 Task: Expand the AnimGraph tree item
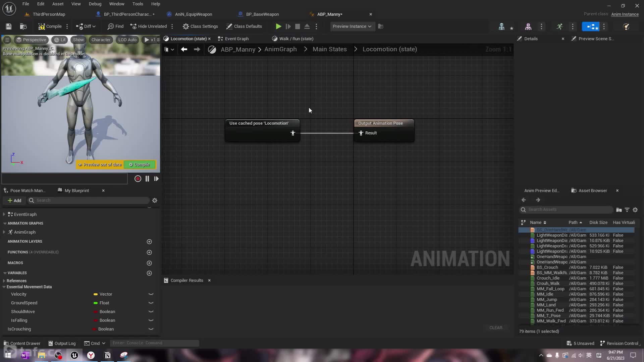click(4, 232)
